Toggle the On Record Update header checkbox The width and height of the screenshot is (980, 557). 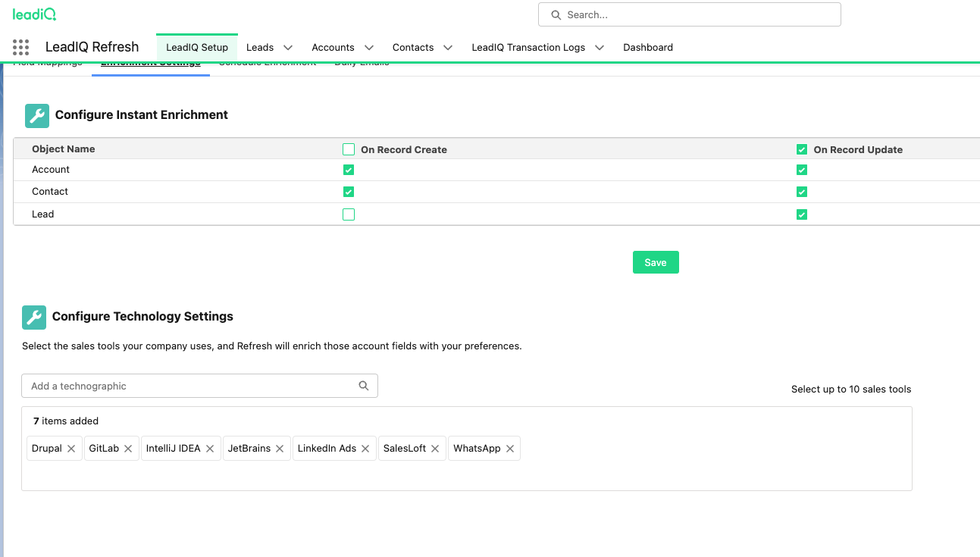[x=802, y=149]
